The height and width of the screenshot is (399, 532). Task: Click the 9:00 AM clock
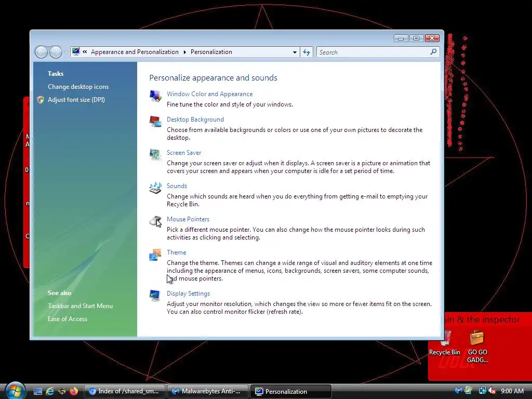point(512,391)
